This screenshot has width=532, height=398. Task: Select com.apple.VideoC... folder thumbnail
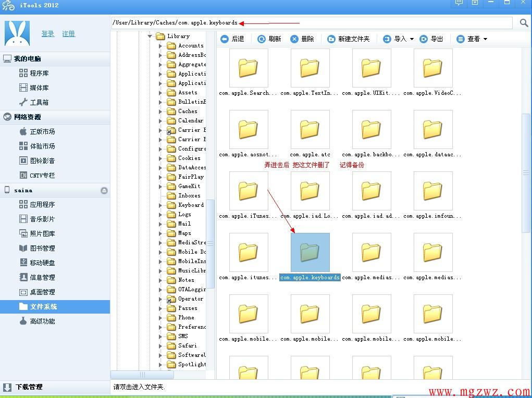[x=433, y=68]
